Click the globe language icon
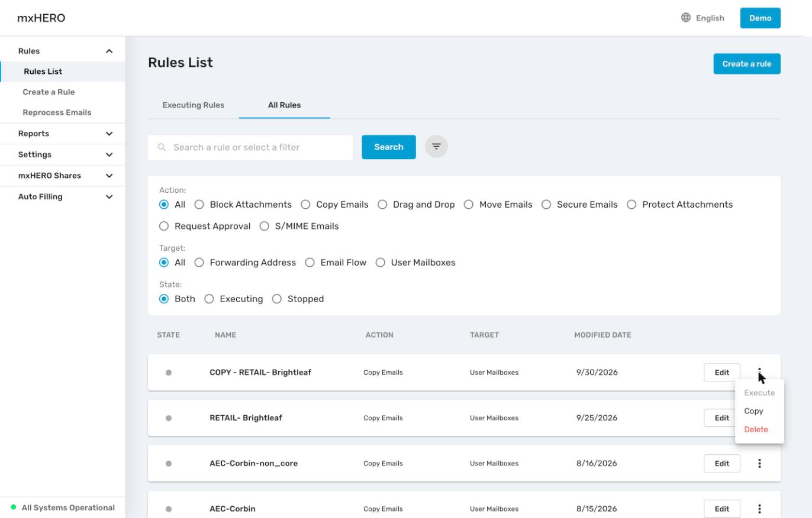 pos(686,18)
